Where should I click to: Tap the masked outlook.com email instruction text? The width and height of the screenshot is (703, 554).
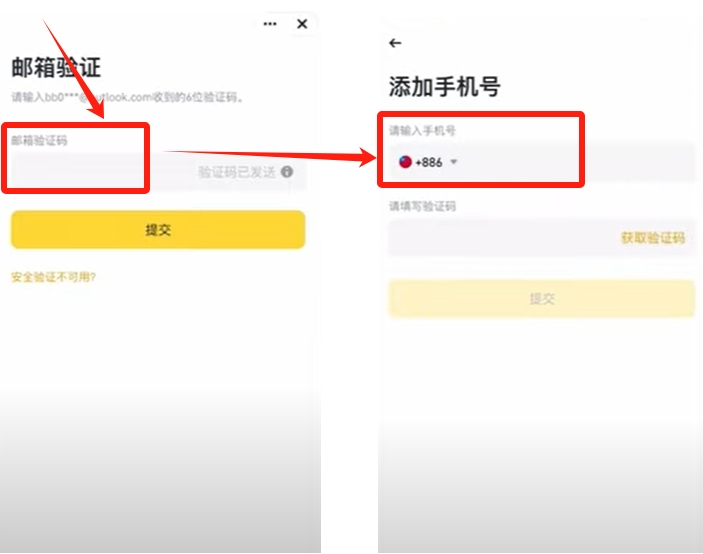coord(127,97)
